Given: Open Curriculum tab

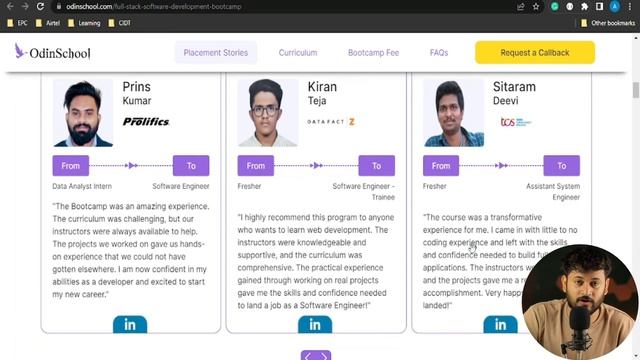Looking at the screenshot, I should click(x=298, y=53).
